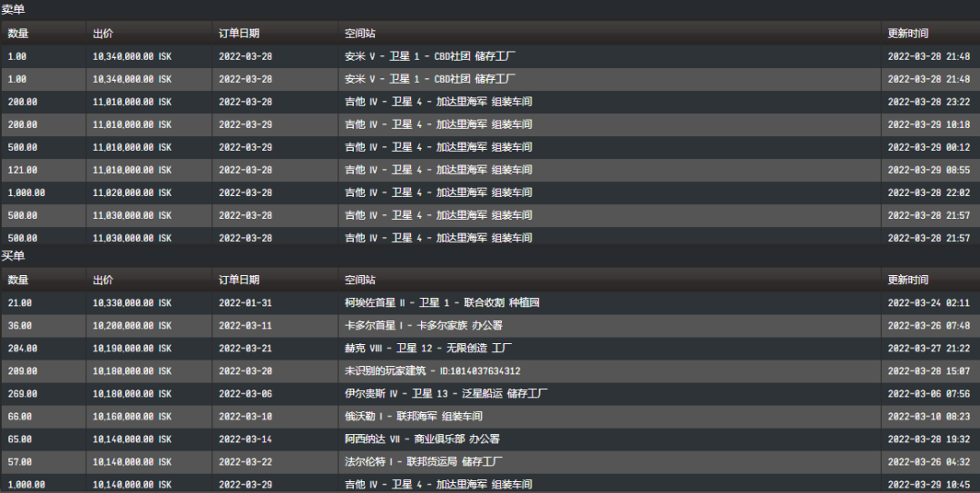Click 订单日期 header in buy orders table

(x=239, y=280)
